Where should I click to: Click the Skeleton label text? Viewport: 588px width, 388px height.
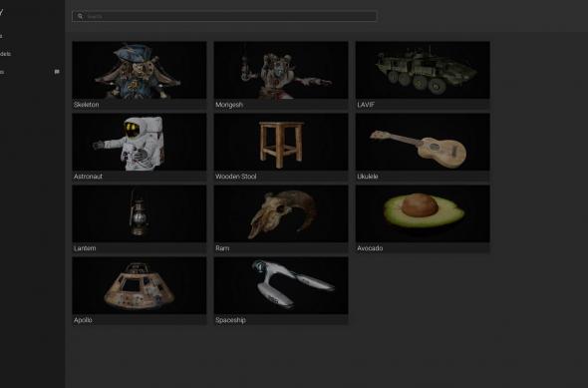[x=87, y=105]
